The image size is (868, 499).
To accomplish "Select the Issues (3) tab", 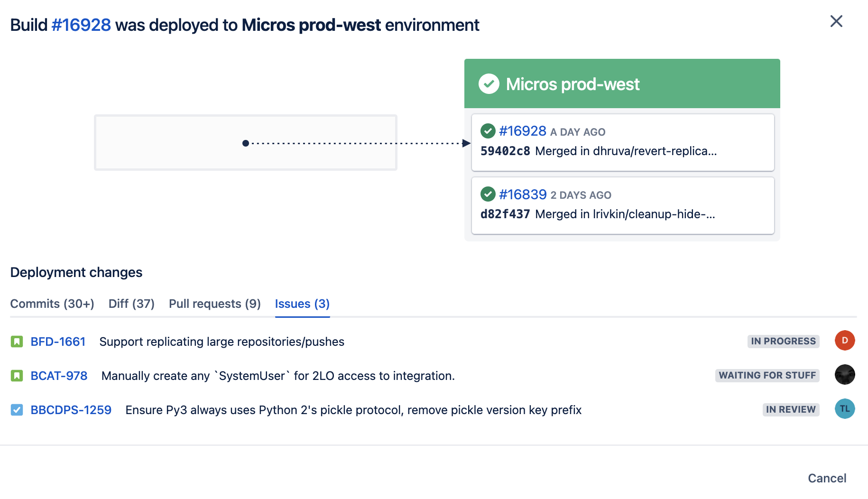I will [x=302, y=304].
